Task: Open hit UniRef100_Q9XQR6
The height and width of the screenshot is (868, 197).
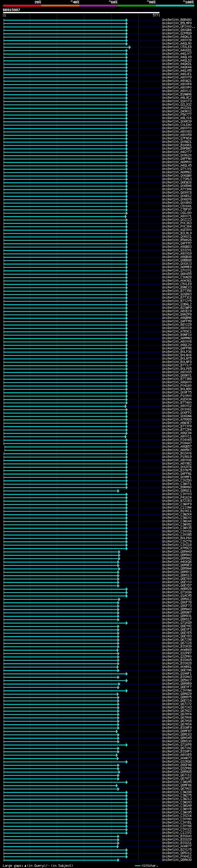Action: [x=177, y=30]
